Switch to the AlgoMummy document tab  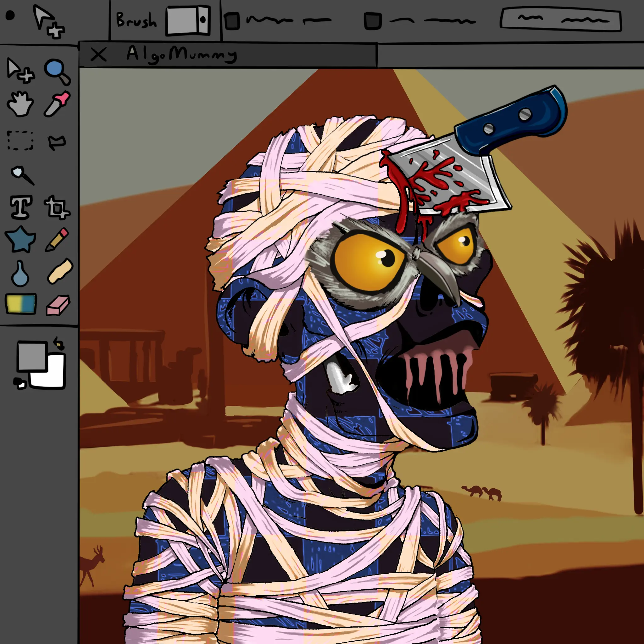182,55
